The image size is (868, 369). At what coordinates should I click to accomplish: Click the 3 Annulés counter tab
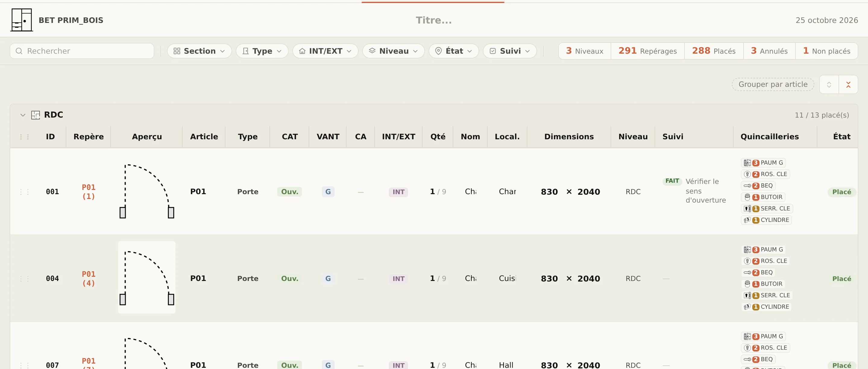coord(769,51)
